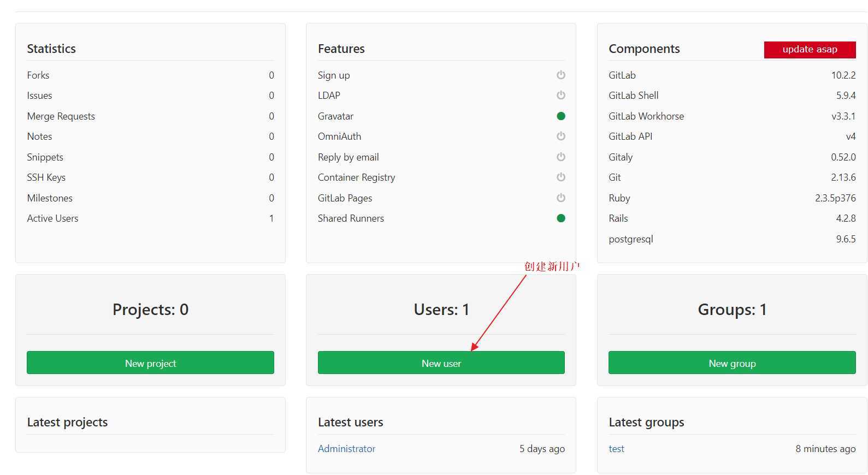
Task: Click the Gitaly component label
Action: click(x=621, y=157)
